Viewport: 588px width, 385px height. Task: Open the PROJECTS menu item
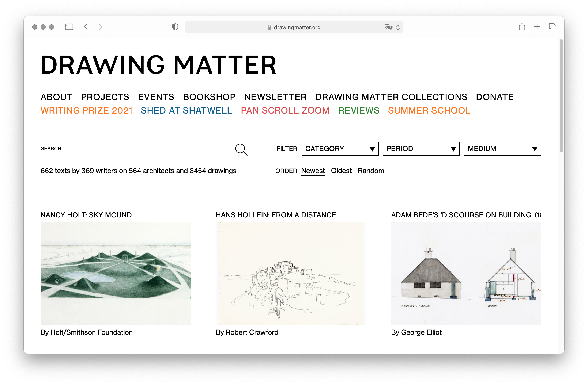tap(105, 97)
